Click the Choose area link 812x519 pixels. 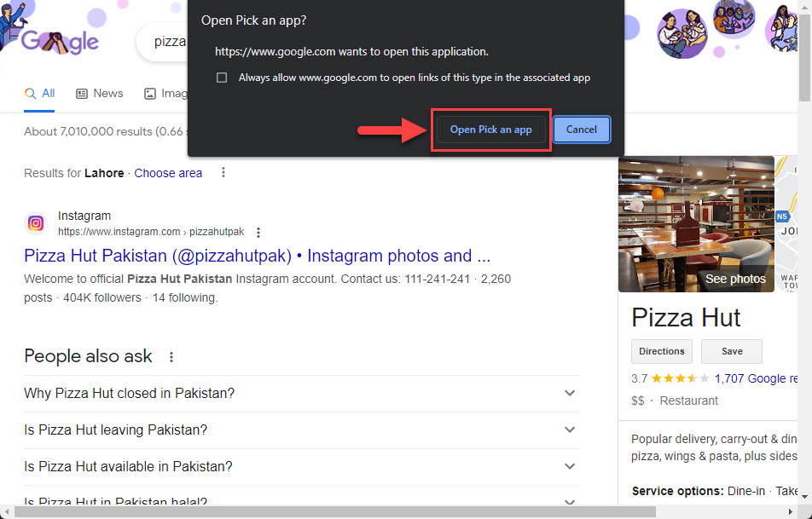point(168,173)
